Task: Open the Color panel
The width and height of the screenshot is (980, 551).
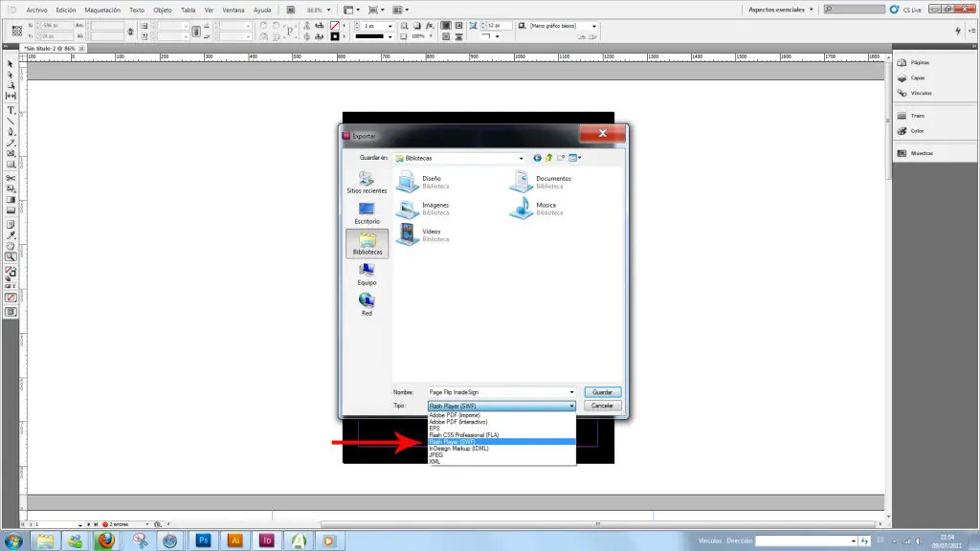Action: pyautogui.click(x=911, y=131)
